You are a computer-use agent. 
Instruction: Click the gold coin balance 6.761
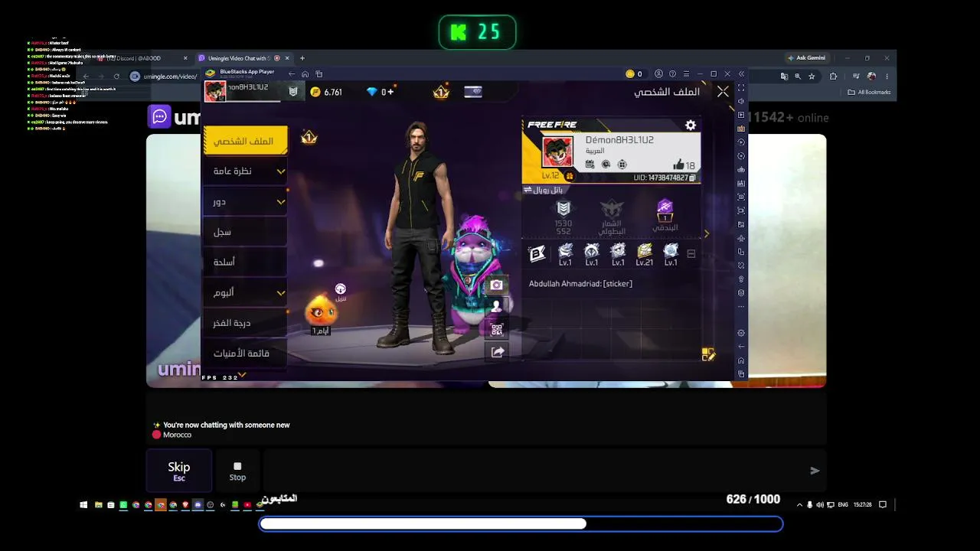click(x=327, y=92)
